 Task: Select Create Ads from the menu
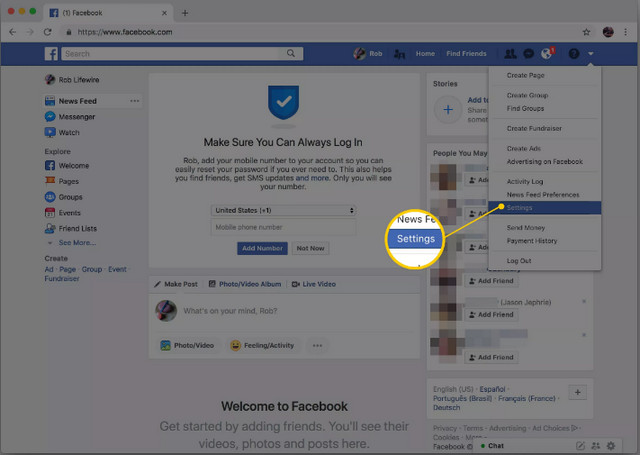(x=524, y=149)
